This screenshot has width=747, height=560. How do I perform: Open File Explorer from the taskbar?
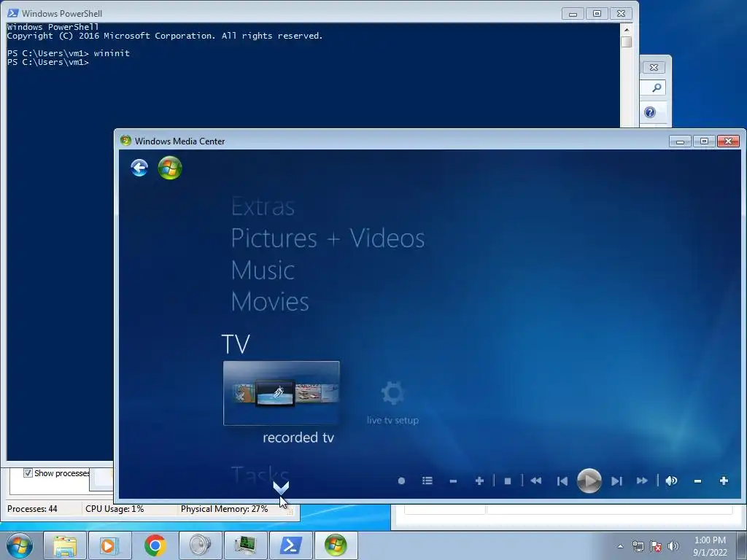pyautogui.click(x=65, y=545)
